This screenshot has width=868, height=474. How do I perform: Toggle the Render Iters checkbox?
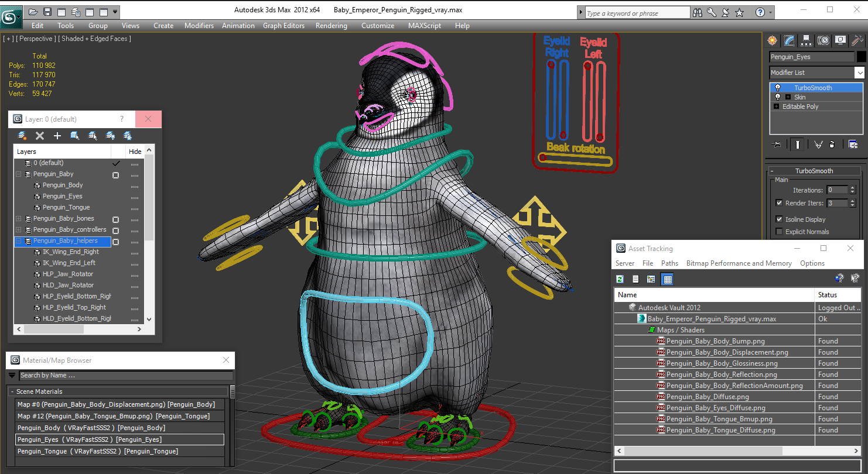point(779,203)
